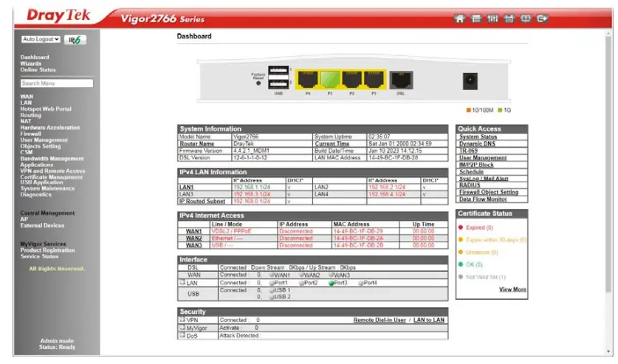Open Dynamic DNS quick access link

tap(477, 144)
